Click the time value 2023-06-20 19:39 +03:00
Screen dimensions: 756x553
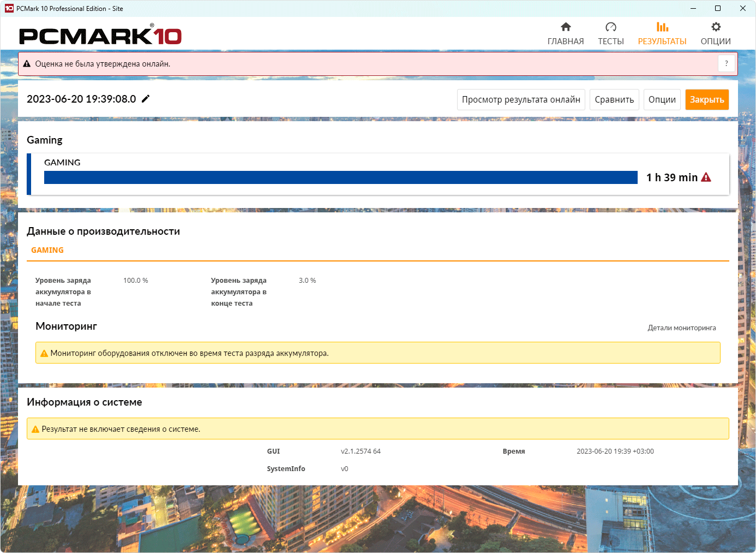(615, 451)
